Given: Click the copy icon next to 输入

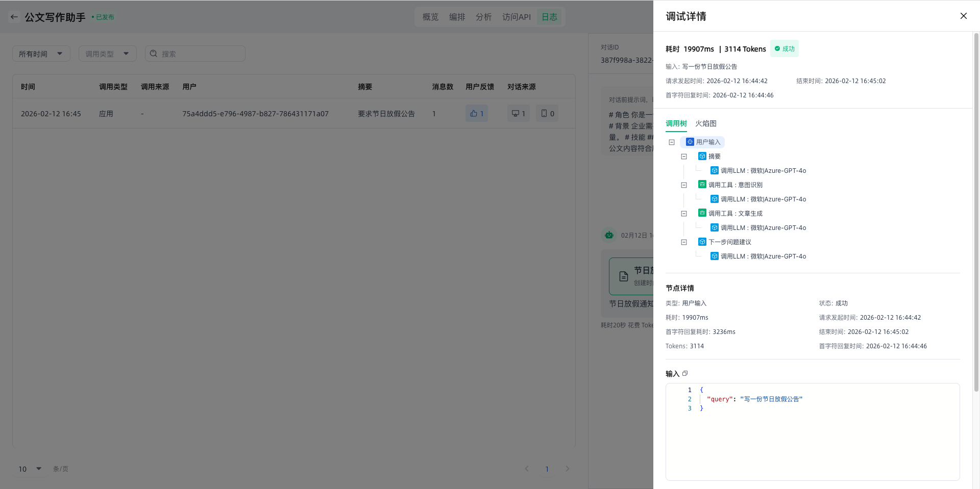Looking at the screenshot, I should (685, 373).
